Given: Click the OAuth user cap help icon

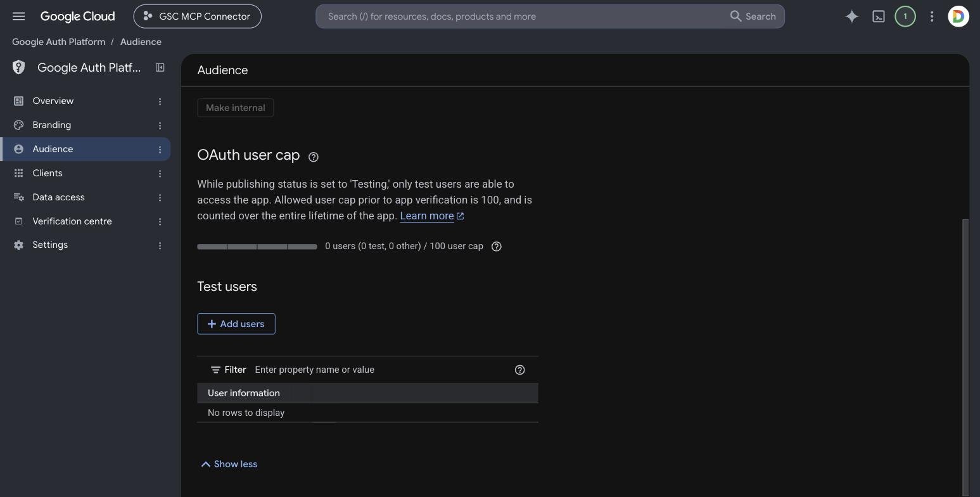Looking at the screenshot, I should 313,157.
